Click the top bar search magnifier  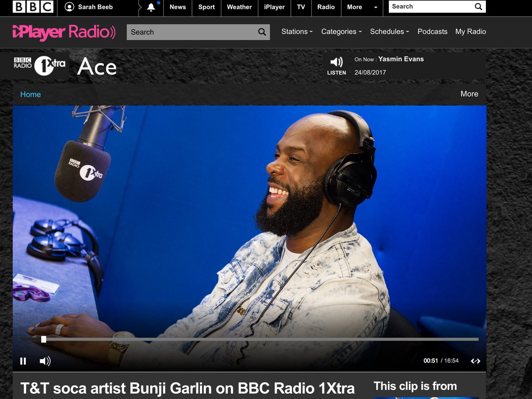[478, 7]
